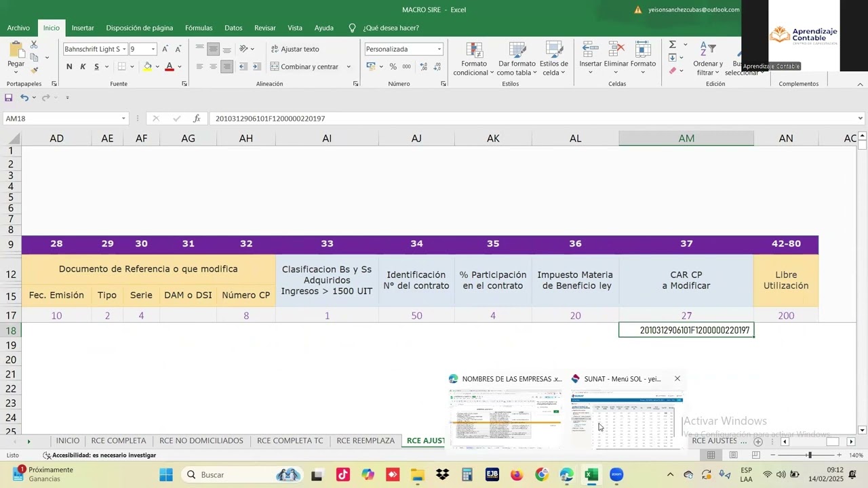Click the Borrar eraser icon
This screenshot has width=868, height=488.
point(673,70)
